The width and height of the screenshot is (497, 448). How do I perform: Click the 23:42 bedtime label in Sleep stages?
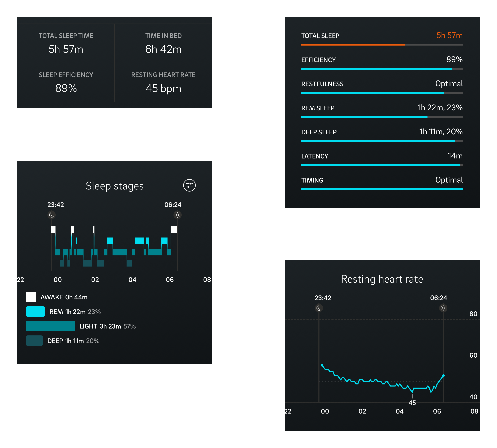[x=55, y=205]
